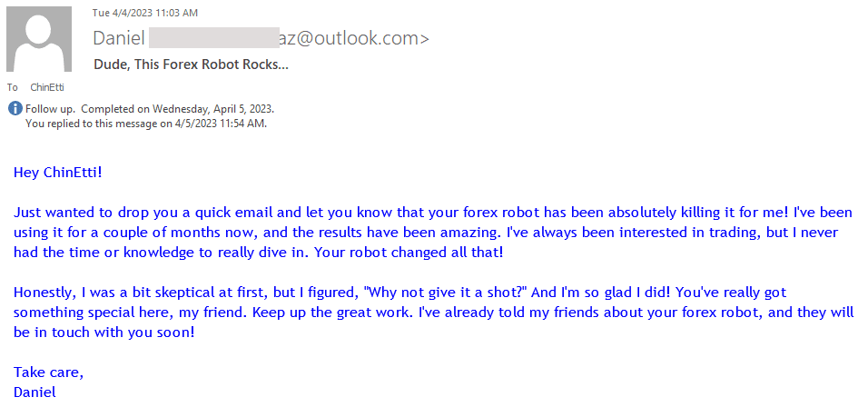This screenshot has height=407, width=868.
Task: Click the blue follow-up info icon
Action: (15, 109)
